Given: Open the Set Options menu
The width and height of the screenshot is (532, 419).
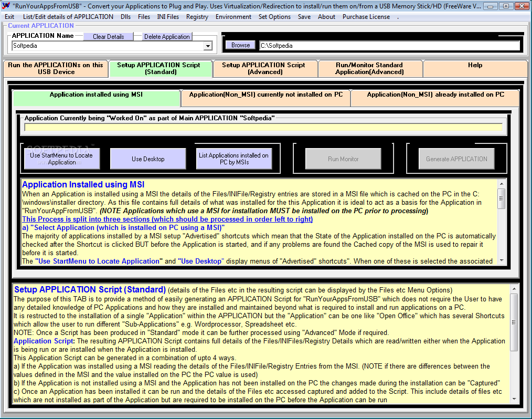Looking at the screenshot, I should [x=274, y=17].
